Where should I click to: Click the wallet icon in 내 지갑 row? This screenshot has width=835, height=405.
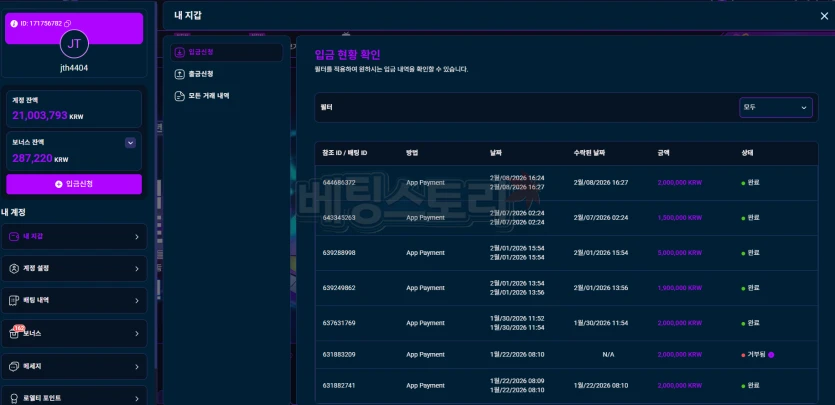point(14,237)
